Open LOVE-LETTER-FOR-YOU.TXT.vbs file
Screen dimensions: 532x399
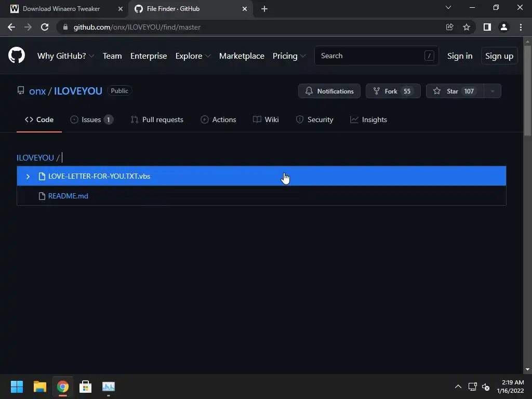click(261, 176)
